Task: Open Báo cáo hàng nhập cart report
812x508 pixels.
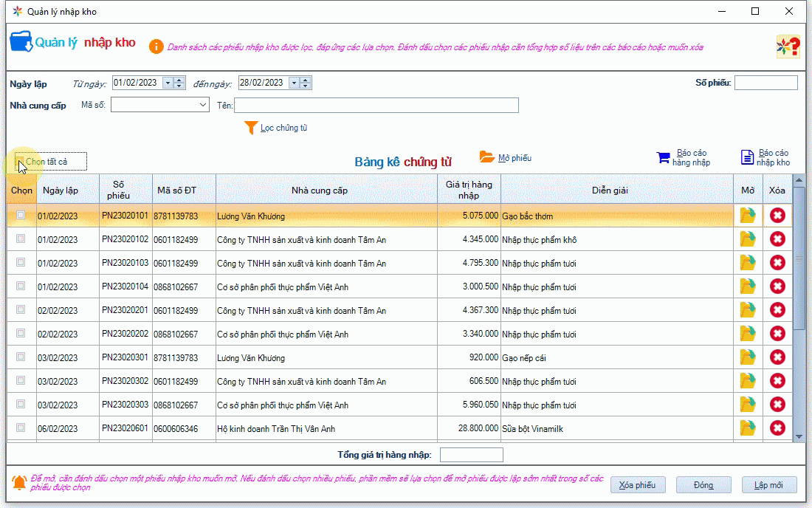Action: pos(663,157)
